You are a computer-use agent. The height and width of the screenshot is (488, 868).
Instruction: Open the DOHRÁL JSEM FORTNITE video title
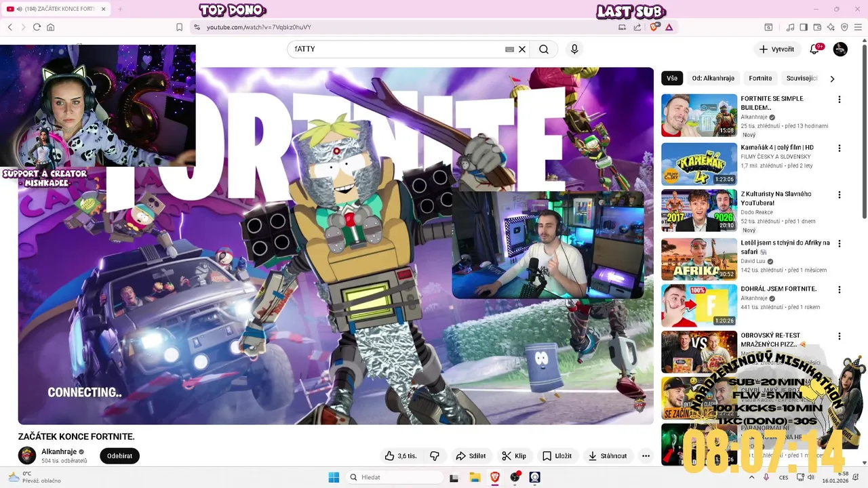click(x=778, y=289)
